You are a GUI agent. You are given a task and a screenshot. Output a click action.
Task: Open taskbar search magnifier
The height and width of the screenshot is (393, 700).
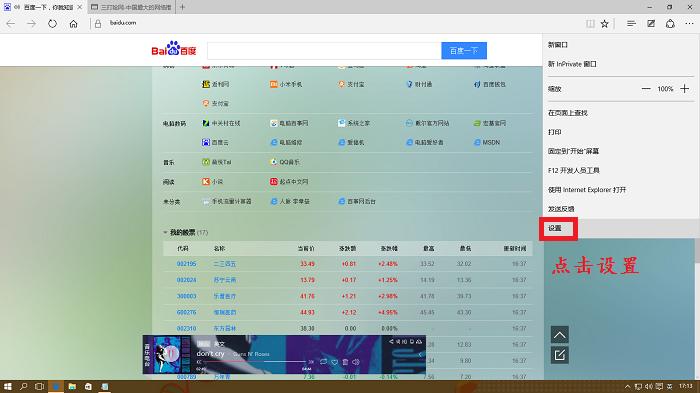click(23, 386)
